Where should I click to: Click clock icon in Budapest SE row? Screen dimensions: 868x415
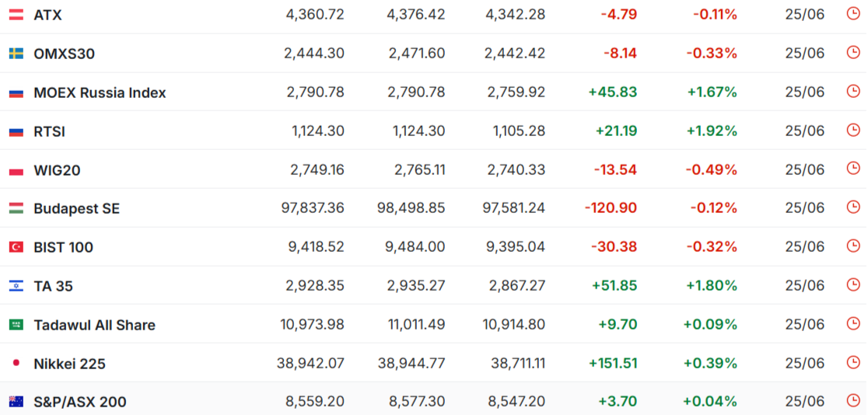pyautogui.click(x=853, y=207)
